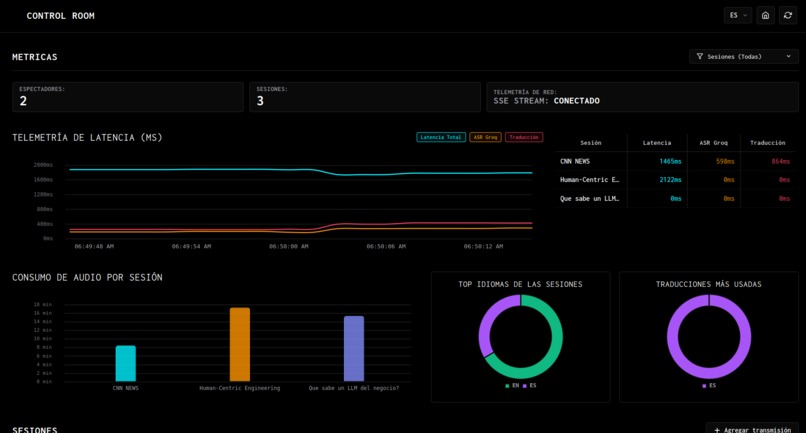Toggle the ES legend in Traducciones más usadas
Viewport: 806px width, 433px height.
pyautogui.click(x=709, y=386)
